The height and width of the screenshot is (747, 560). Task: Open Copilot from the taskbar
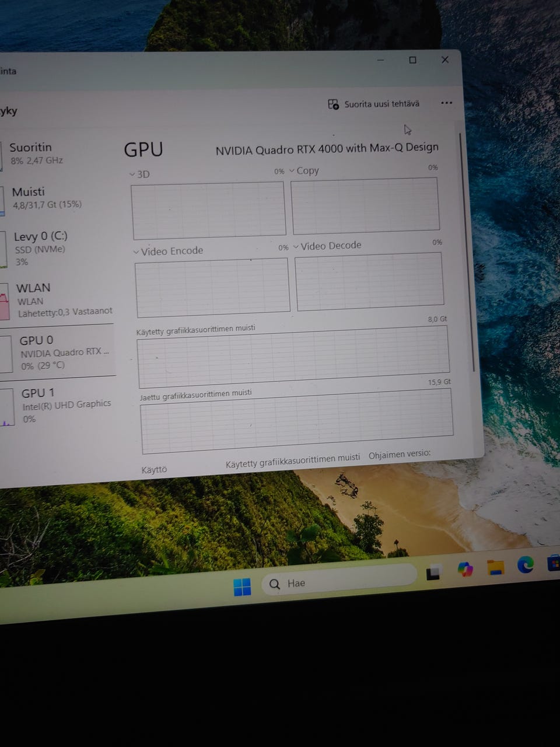pyautogui.click(x=465, y=569)
